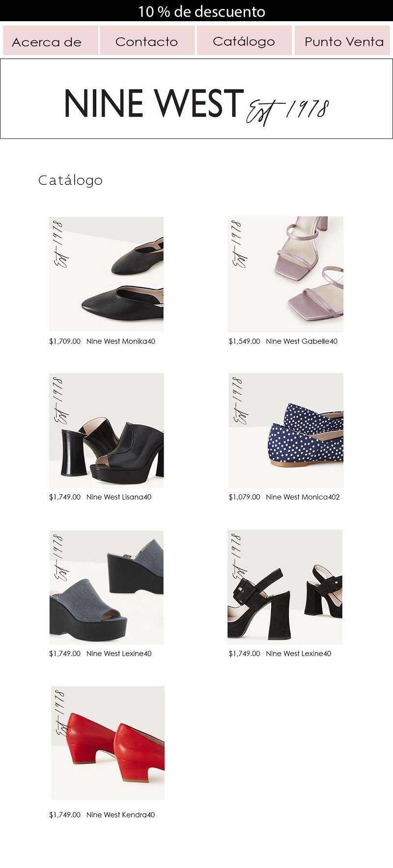The width and height of the screenshot is (393, 868).
Task: Open the Nine West Monica402 text link
Action: (303, 497)
